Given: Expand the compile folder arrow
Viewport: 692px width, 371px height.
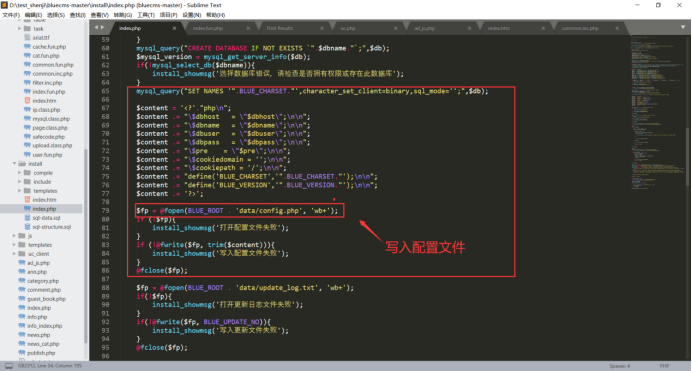Looking at the screenshot, I should pos(19,173).
